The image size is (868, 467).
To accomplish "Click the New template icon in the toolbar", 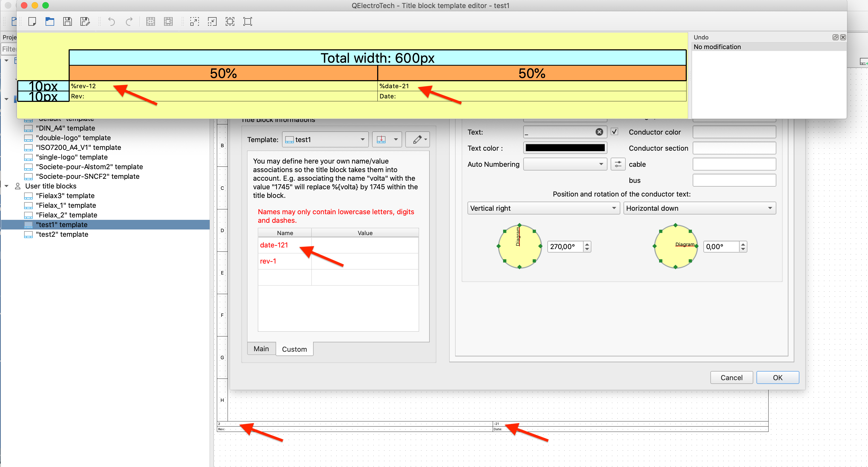I will (32, 21).
